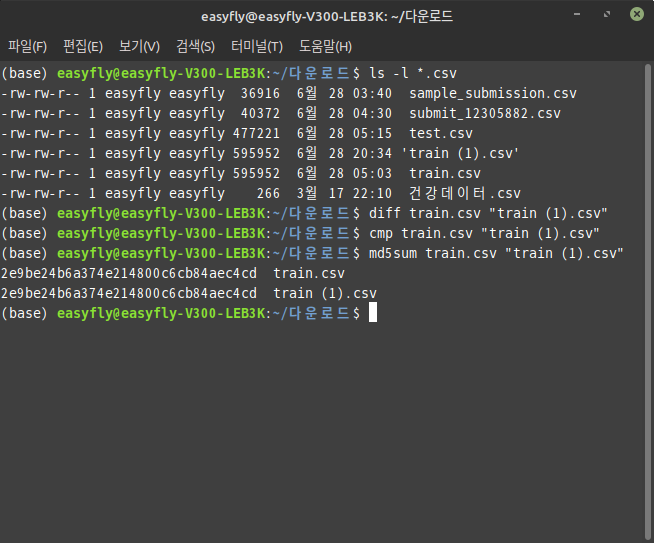Click train.csv in md5sum output

[309, 274]
